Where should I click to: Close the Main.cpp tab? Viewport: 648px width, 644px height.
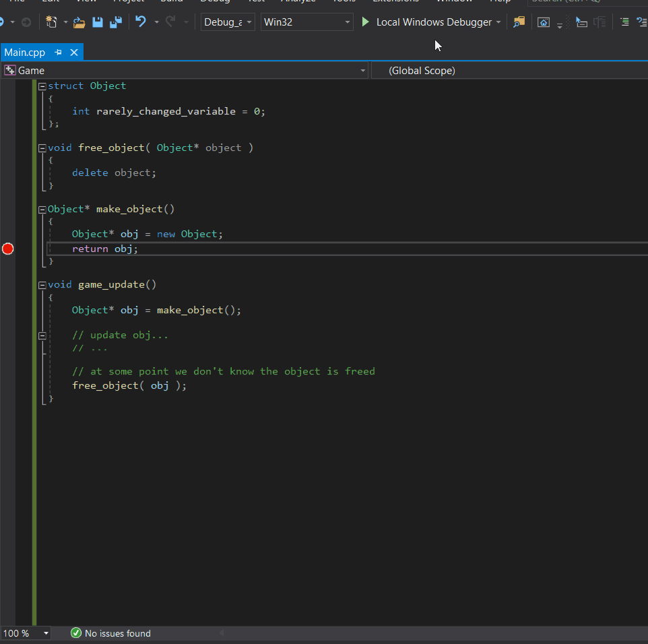(x=74, y=53)
